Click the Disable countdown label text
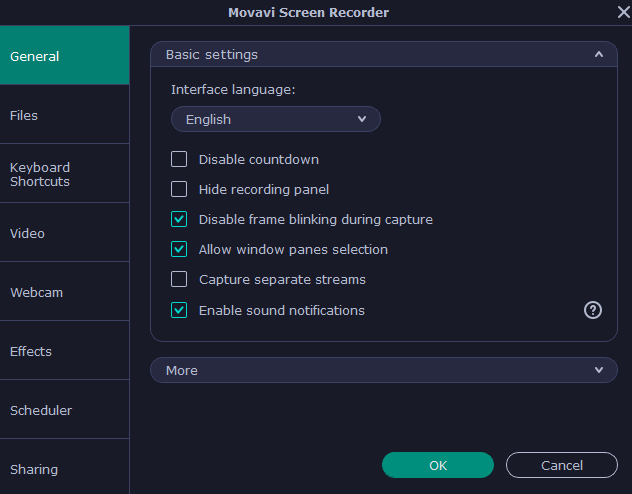632x494 pixels. 259,160
